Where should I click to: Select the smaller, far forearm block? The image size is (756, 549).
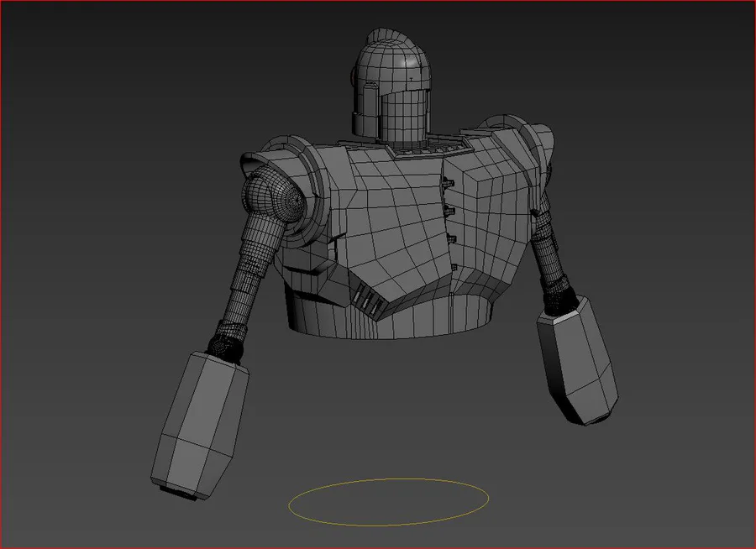coord(578,360)
